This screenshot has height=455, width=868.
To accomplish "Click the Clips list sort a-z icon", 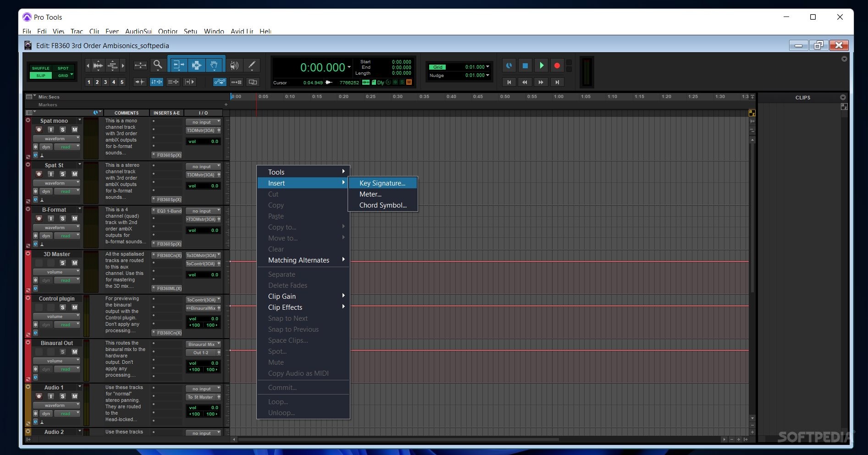I will [844, 107].
